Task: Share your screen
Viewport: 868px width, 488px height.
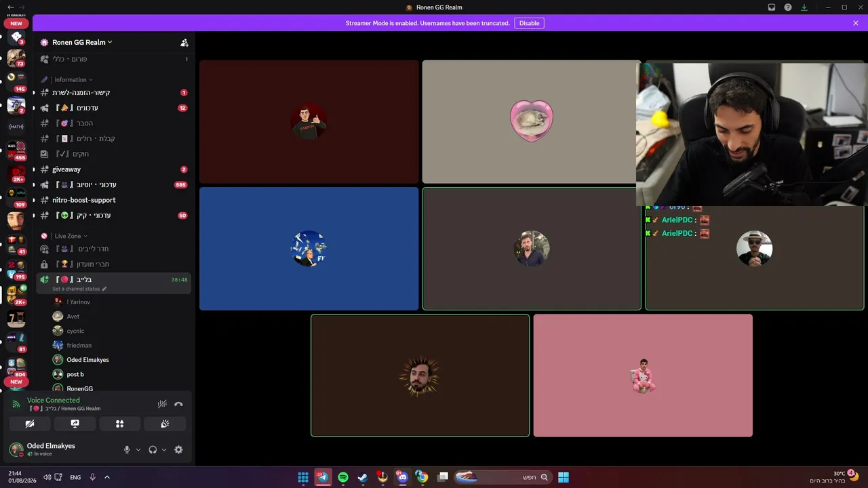Action: (x=75, y=424)
